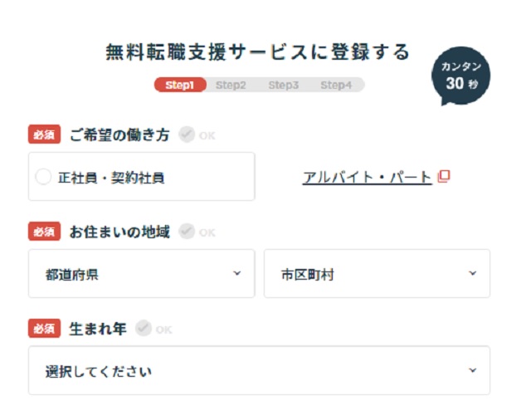Open the 都道府県 dropdown

point(142,274)
